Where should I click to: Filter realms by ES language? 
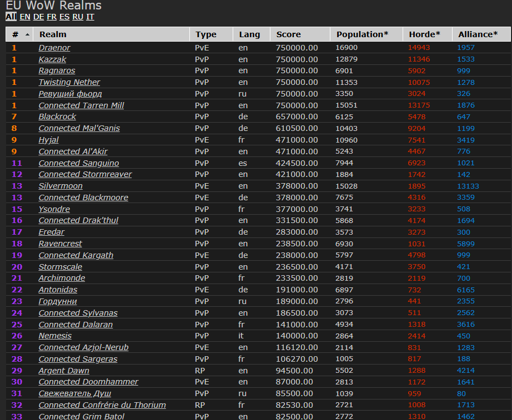(64, 17)
